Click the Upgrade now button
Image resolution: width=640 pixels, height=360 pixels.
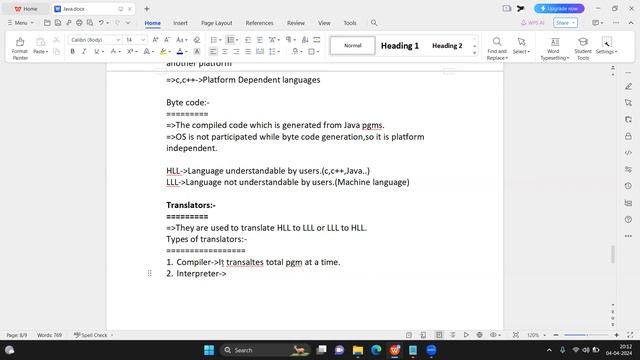tap(559, 9)
